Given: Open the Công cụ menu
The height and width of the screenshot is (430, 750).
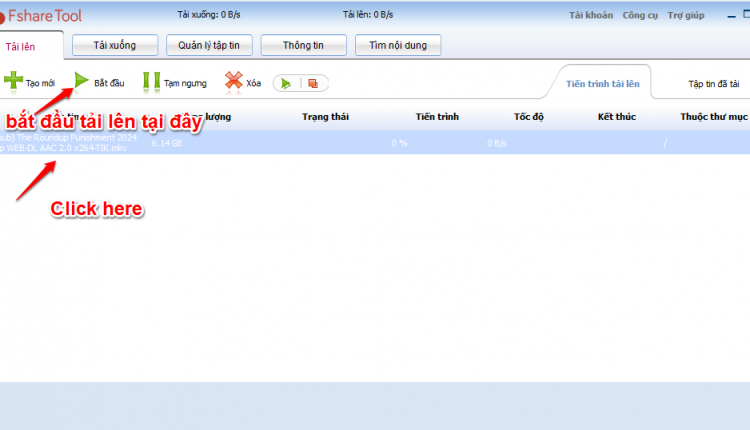Looking at the screenshot, I should tap(640, 15).
